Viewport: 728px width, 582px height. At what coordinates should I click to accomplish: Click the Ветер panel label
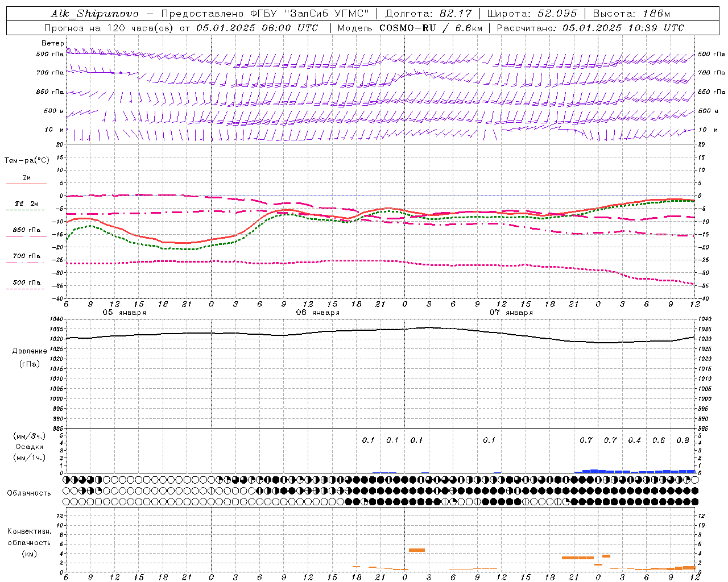[x=52, y=43]
